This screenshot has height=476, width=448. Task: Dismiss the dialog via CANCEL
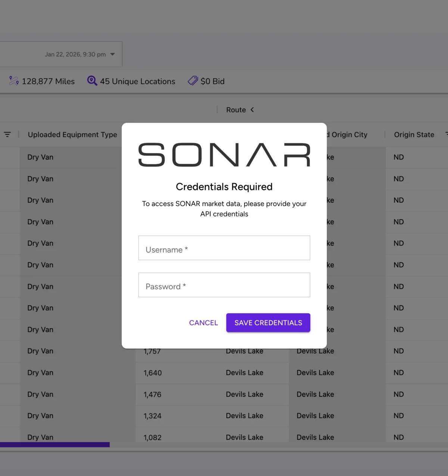point(203,323)
